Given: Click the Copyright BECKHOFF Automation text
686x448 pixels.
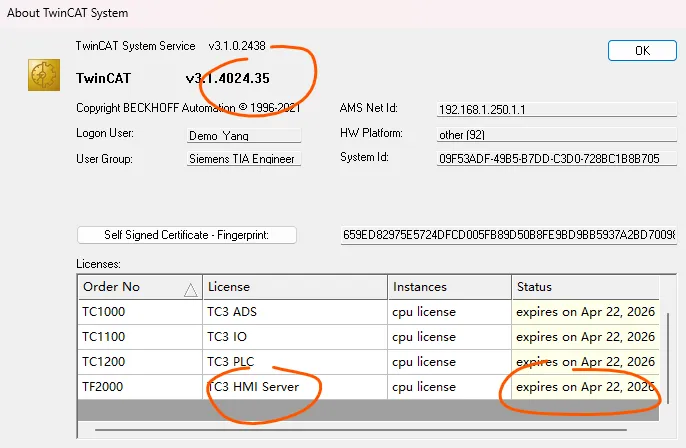Looking at the screenshot, I should pyautogui.click(x=188, y=108).
